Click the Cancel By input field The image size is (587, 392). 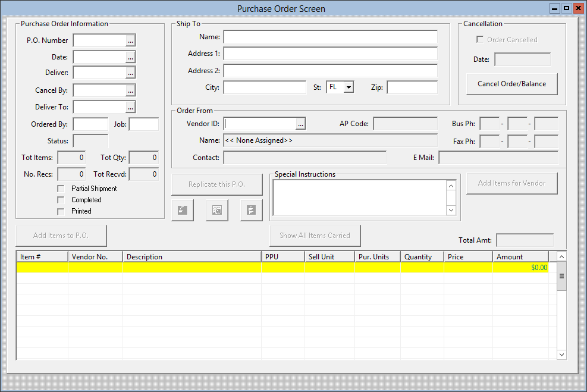(x=99, y=90)
